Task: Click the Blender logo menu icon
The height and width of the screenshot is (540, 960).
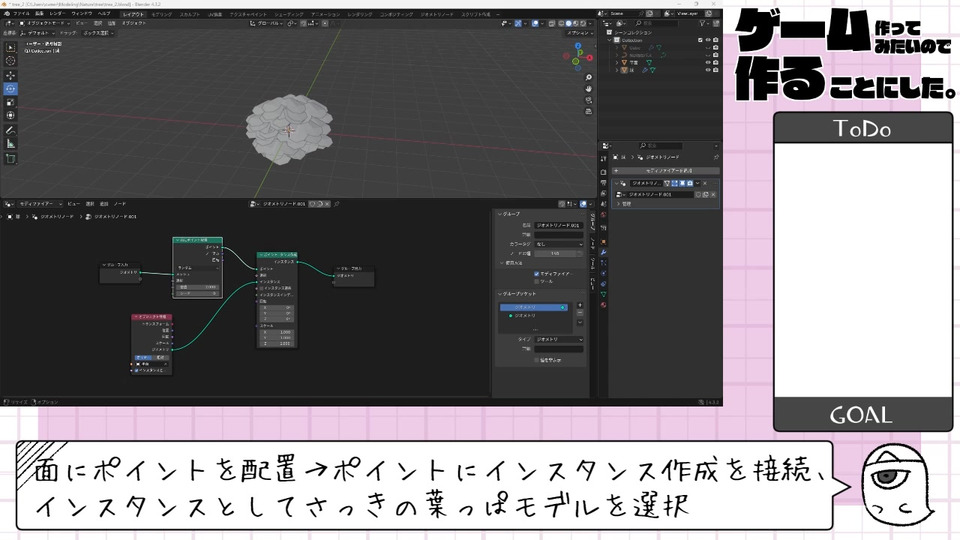Action: click(7, 13)
